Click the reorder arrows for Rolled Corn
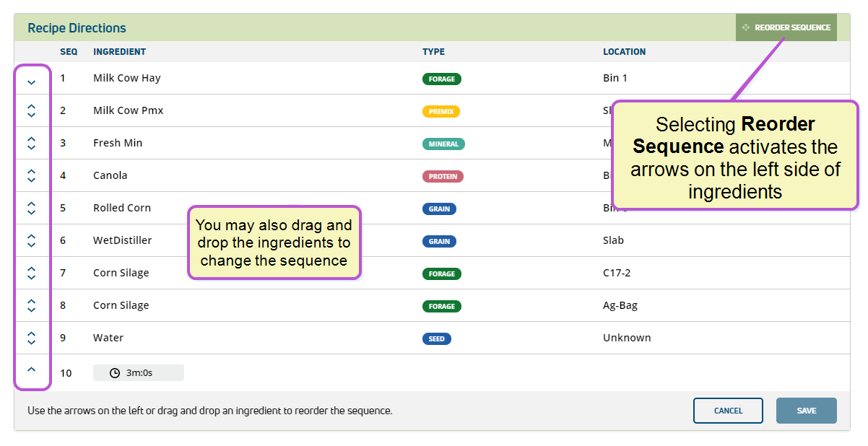The width and height of the screenshot is (868, 446). pos(31,208)
